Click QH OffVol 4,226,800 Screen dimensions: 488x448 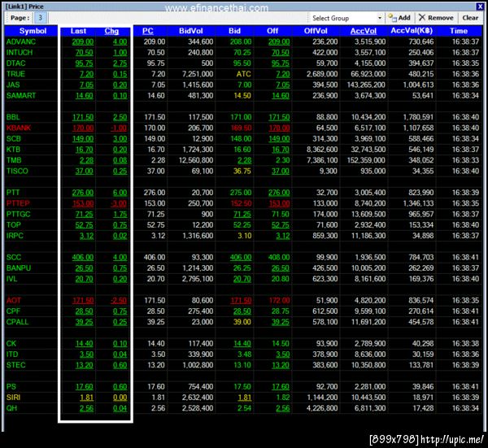[322, 408]
